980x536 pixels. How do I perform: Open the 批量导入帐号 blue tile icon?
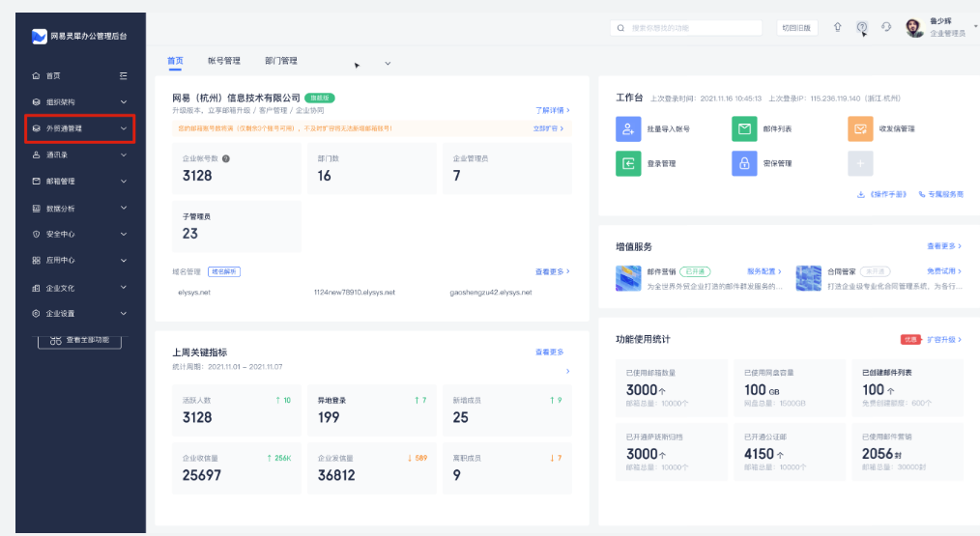coord(628,128)
